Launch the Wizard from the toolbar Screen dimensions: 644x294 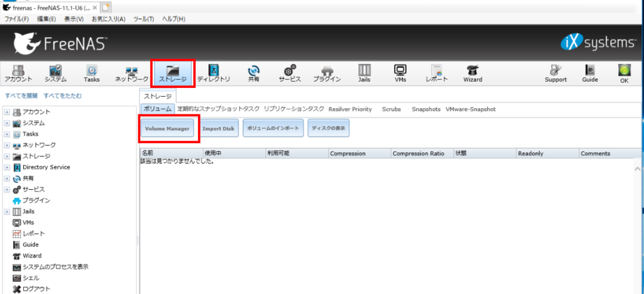(473, 74)
